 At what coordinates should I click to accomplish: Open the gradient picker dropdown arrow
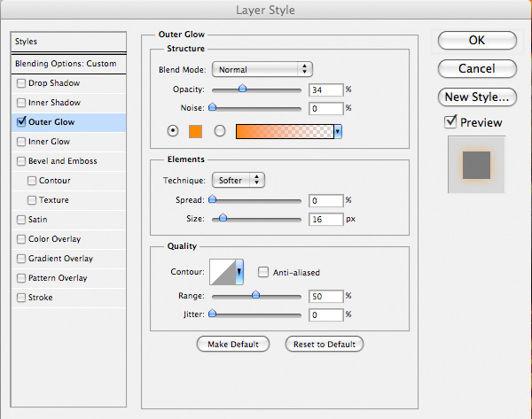tap(338, 131)
